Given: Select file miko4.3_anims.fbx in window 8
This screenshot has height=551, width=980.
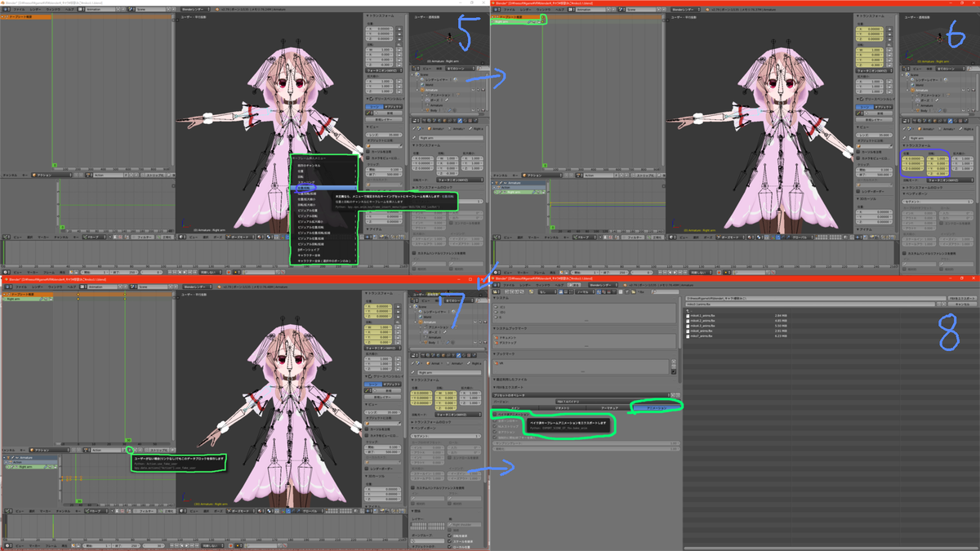Looking at the screenshot, I should [703, 326].
